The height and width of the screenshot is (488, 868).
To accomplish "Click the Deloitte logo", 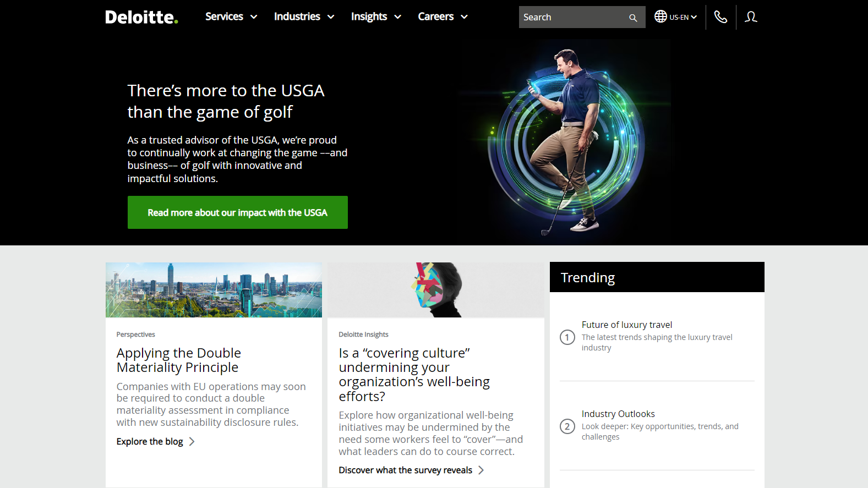I will coord(141,17).
